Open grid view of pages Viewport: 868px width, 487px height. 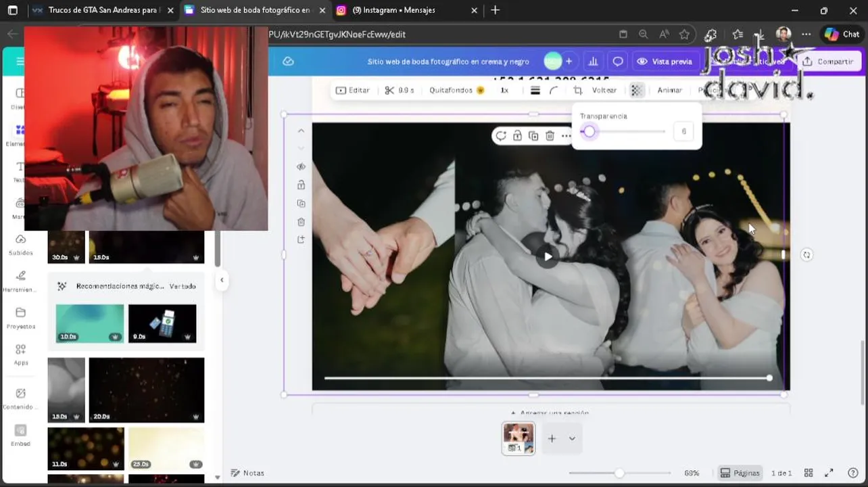(x=809, y=473)
